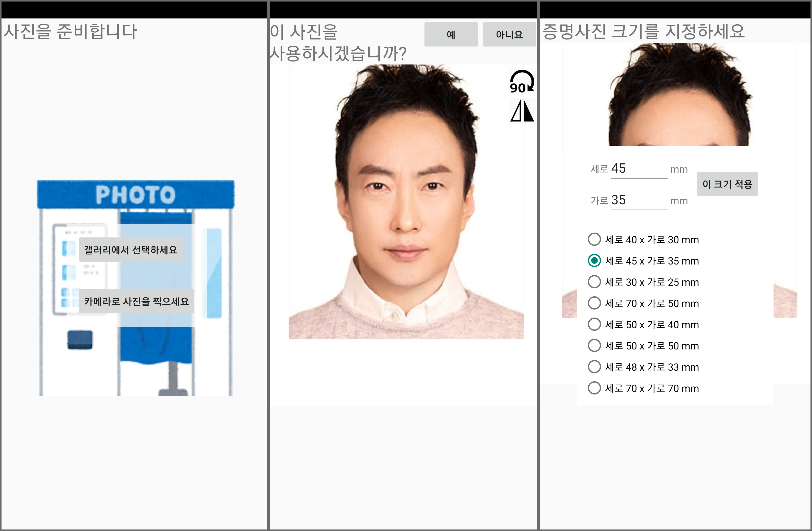Select 세로 70 x 가로 70 mm option
The width and height of the screenshot is (812, 531).
644,388
